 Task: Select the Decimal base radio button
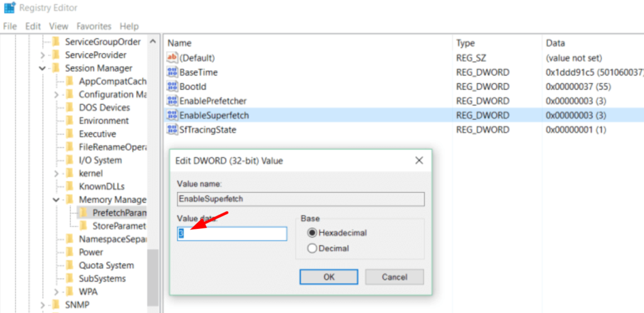311,248
